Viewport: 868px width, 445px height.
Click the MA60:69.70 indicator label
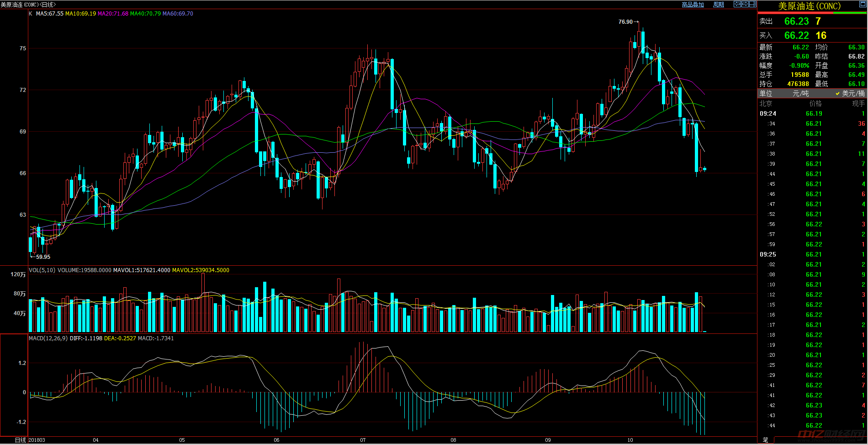click(x=178, y=14)
